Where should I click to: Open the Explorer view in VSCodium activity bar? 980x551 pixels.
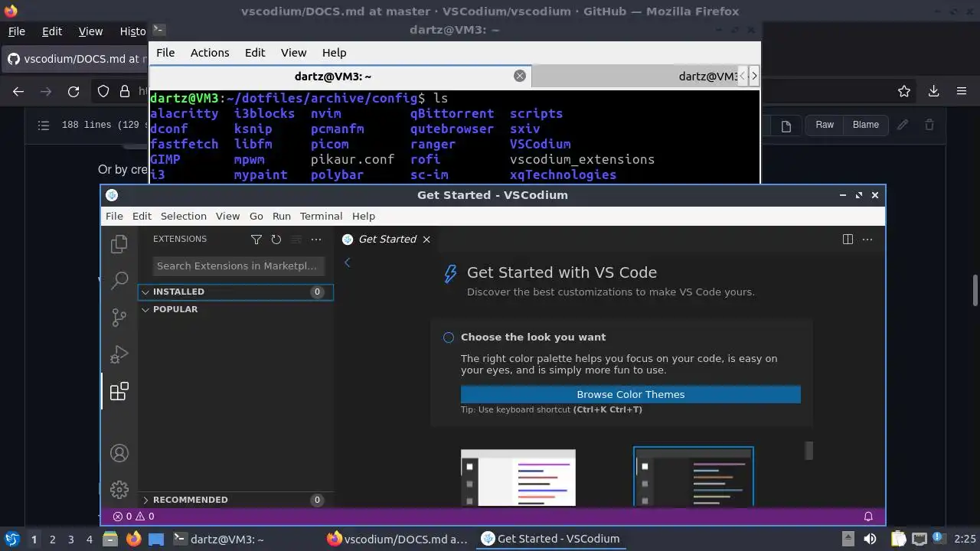coord(119,244)
